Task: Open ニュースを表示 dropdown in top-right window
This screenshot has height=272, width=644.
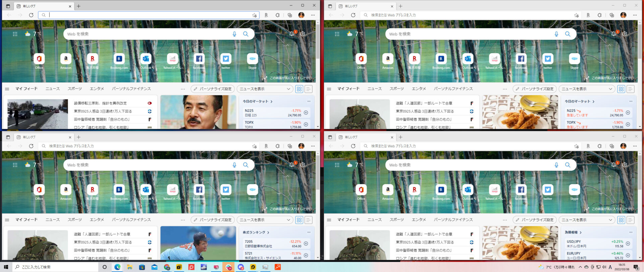Action: (x=587, y=89)
